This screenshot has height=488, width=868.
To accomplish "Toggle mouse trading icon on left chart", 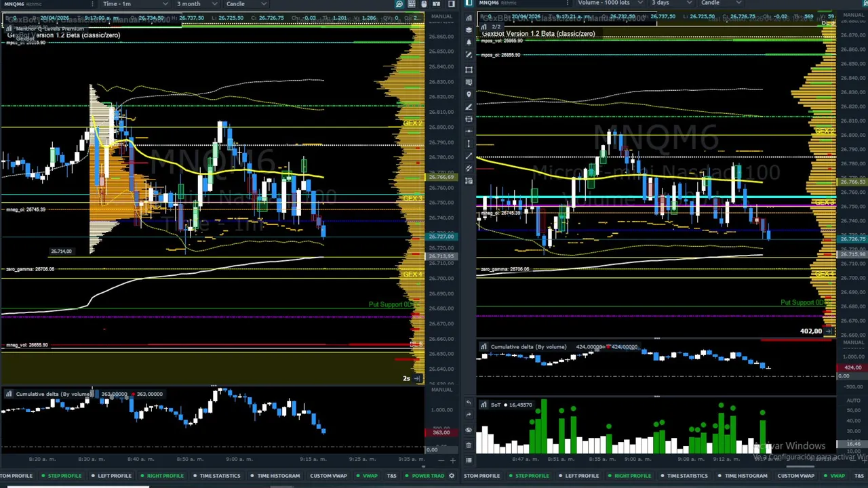I will point(424,4).
